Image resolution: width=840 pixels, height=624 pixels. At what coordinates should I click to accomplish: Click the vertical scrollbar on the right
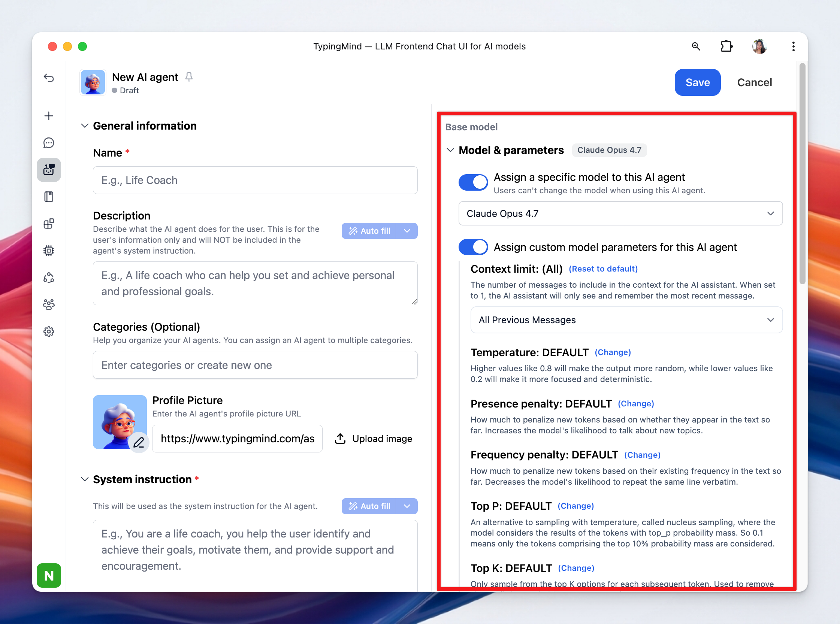click(802, 174)
